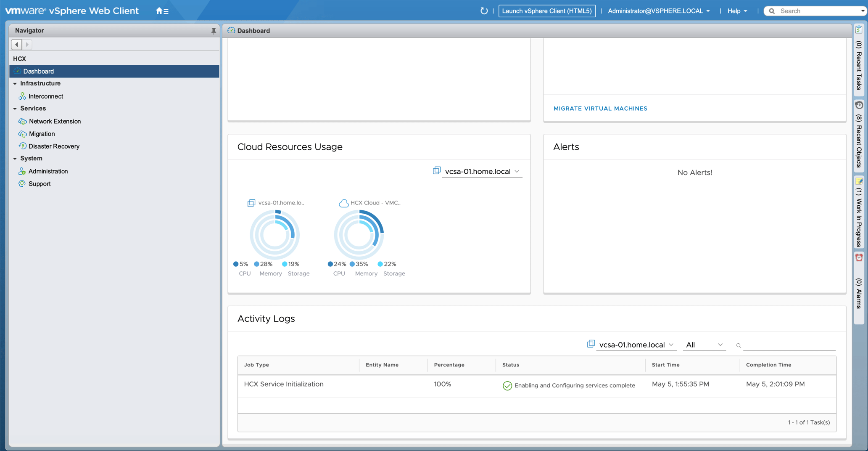Click the home menu icon in header

coord(162,11)
